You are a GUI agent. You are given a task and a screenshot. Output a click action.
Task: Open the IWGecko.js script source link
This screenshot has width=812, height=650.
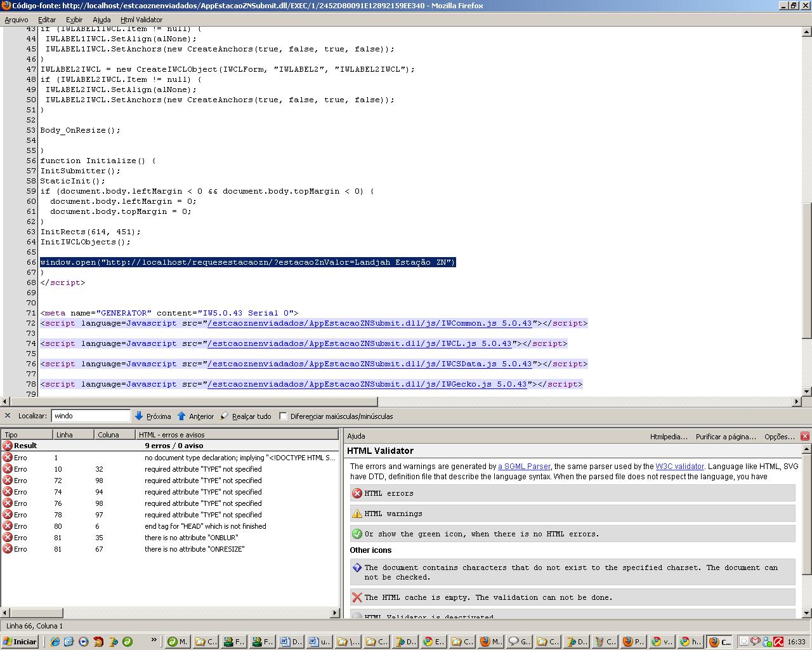pyautogui.click(x=367, y=384)
